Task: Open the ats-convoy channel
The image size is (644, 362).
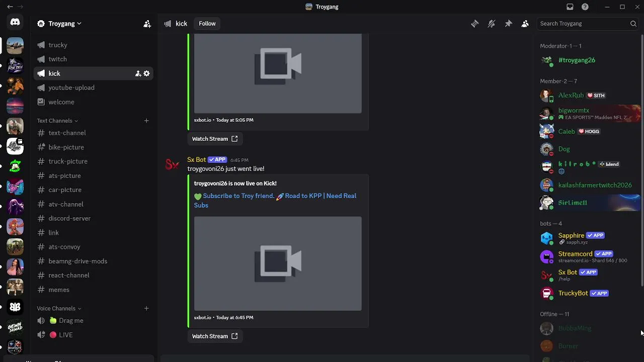Action: coord(94,247)
